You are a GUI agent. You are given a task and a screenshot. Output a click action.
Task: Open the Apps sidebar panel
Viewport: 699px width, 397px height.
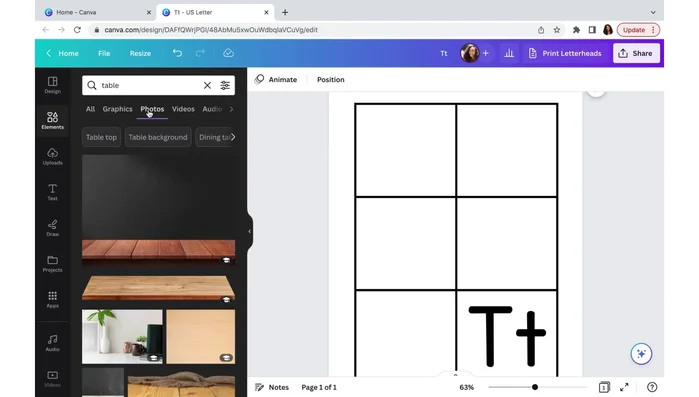point(52,299)
